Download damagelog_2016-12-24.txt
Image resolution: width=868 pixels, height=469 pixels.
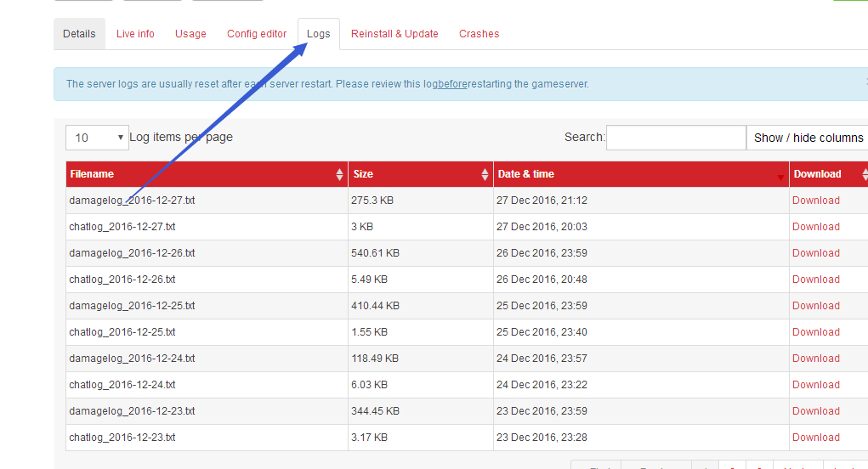tap(816, 359)
